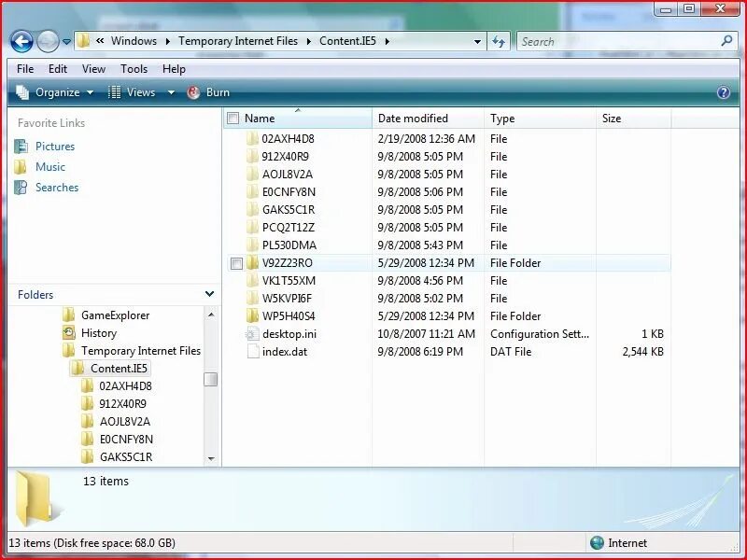Click the Internet zone globe icon

tap(597, 542)
